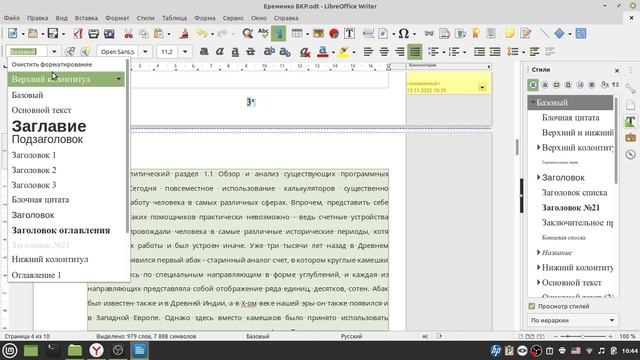Click the Русский language status bar field
Viewport: 640px width, 360px height.
351,336
